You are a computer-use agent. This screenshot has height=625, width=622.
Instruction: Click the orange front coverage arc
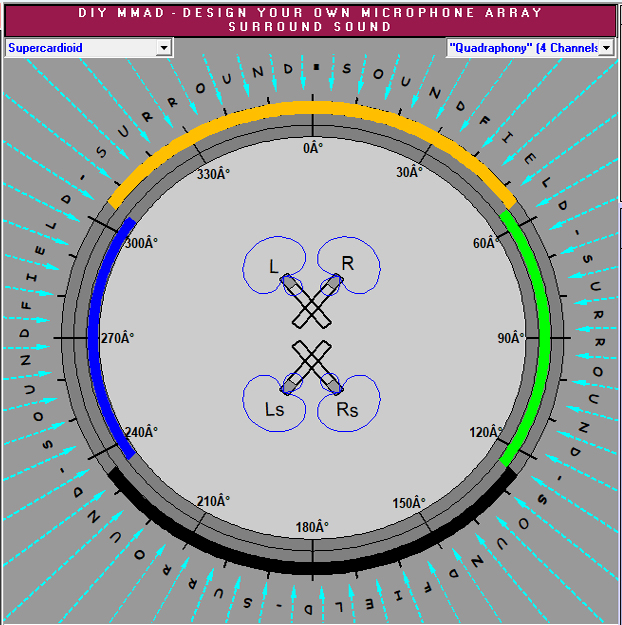312,108
